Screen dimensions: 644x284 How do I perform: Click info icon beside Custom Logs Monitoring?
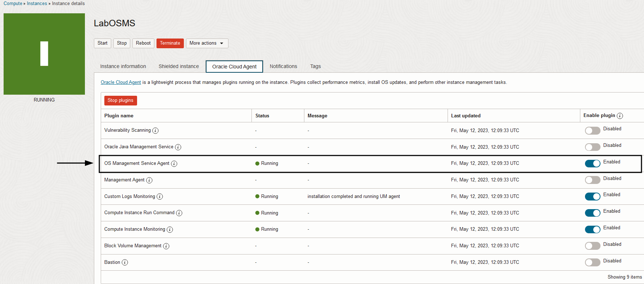click(160, 197)
